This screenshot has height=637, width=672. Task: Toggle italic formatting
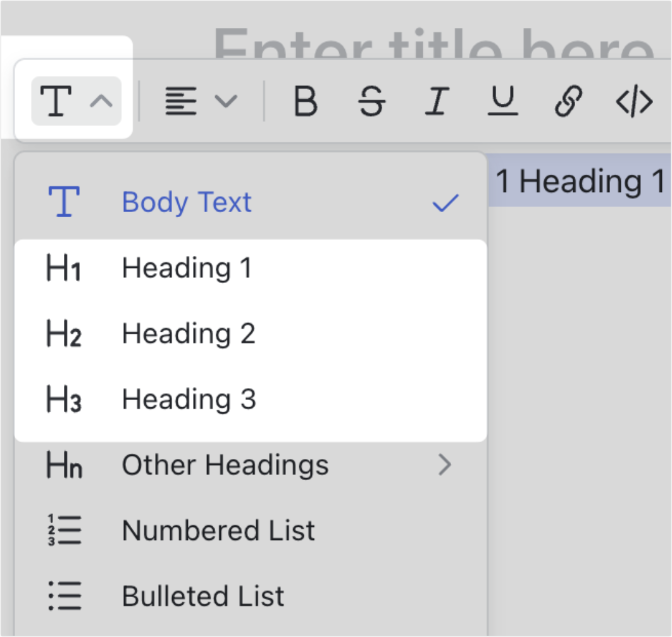437,100
